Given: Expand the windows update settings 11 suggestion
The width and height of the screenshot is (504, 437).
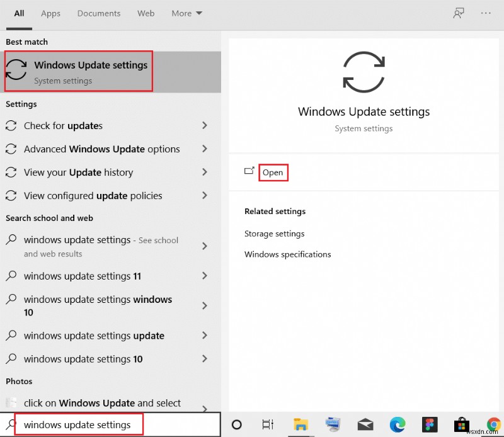Looking at the screenshot, I should (x=205, y=276).
